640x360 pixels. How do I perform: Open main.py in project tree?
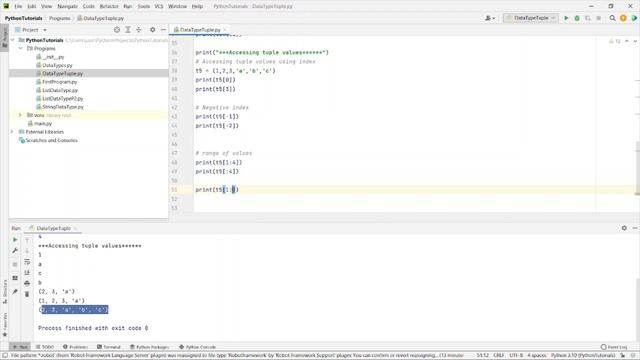click(x=43, y=123)
